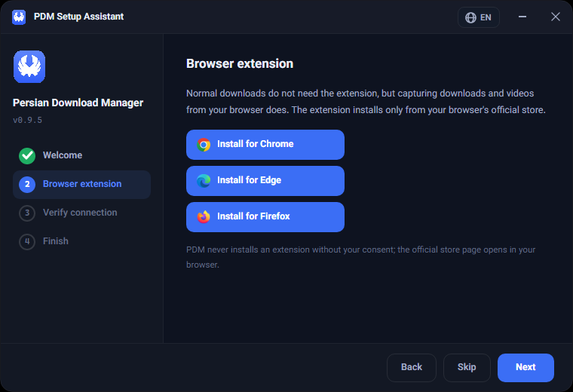The width and height of the screenshot is (573, 392).
Task: Click the PDM logo in the title bar
Action: tap(19, 17)
